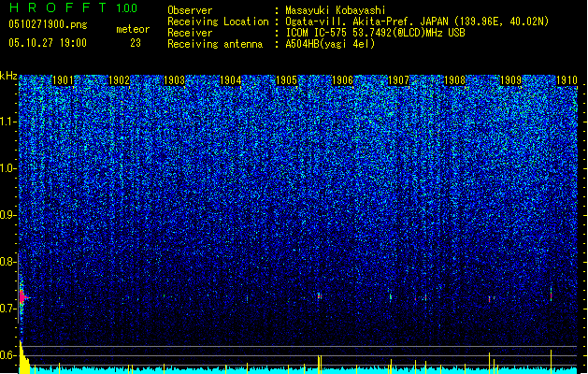Click the meteor echo just before 1906
This screenshot has width=588, height=374.
click(x=319, y=296)
